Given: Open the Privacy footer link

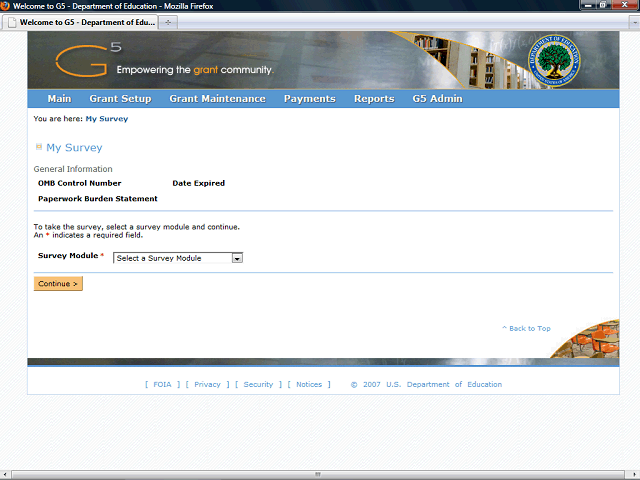Looking at the screenshot, I should pyautogui.click(x=207, y=384).
